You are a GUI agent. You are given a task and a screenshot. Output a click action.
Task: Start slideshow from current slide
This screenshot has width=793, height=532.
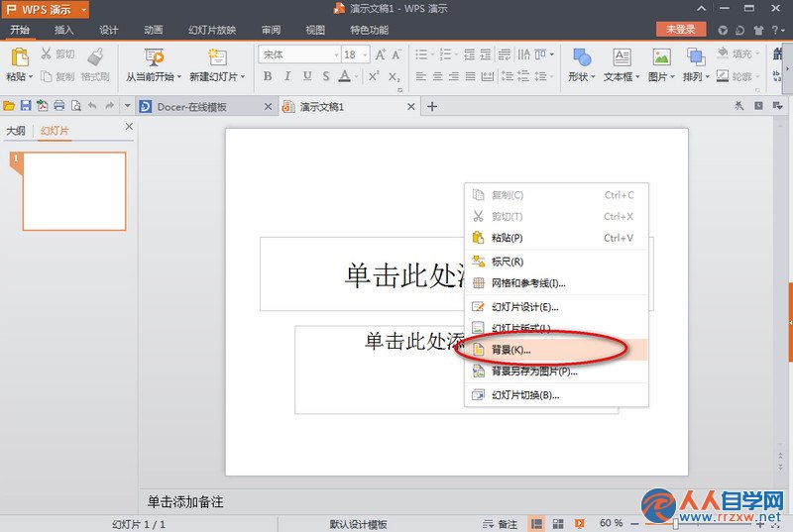pos(154,57)
